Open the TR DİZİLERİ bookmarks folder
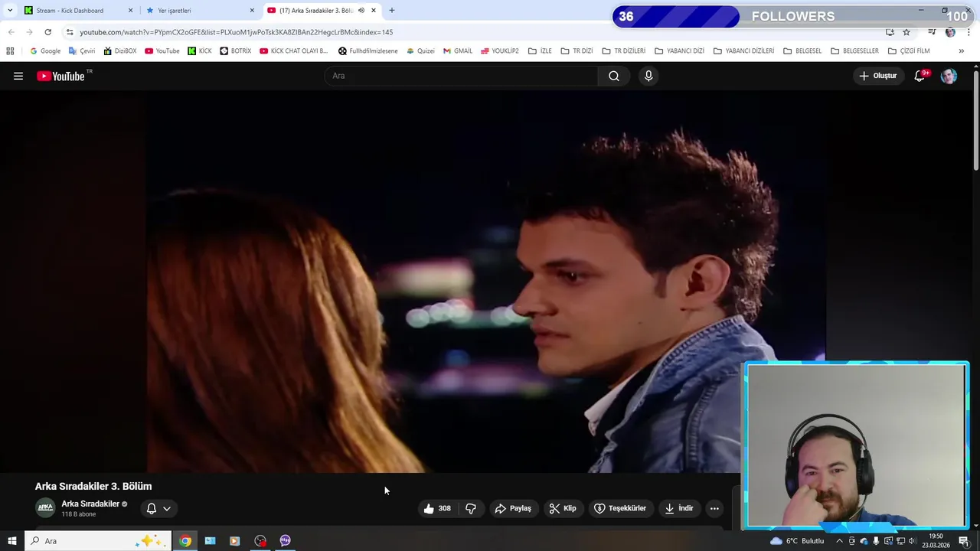This screenshot has height=551, width=980. click(623, 51)
